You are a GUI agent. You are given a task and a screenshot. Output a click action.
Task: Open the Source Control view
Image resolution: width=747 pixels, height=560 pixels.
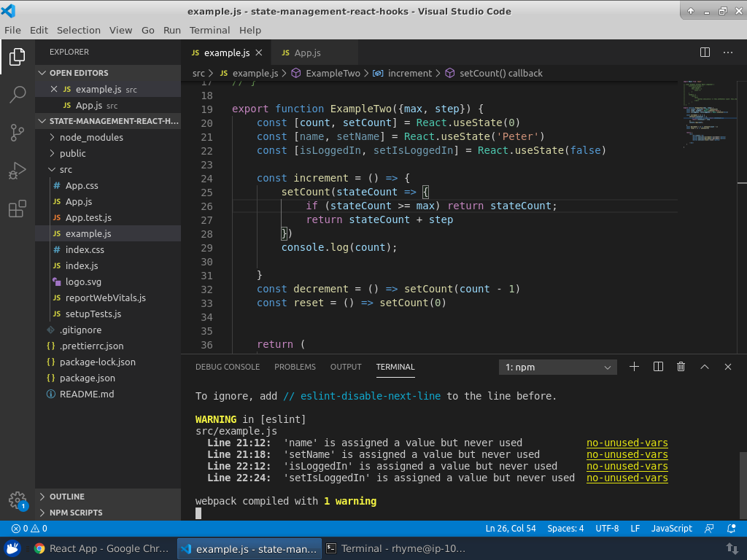click(x=18, y=133)
